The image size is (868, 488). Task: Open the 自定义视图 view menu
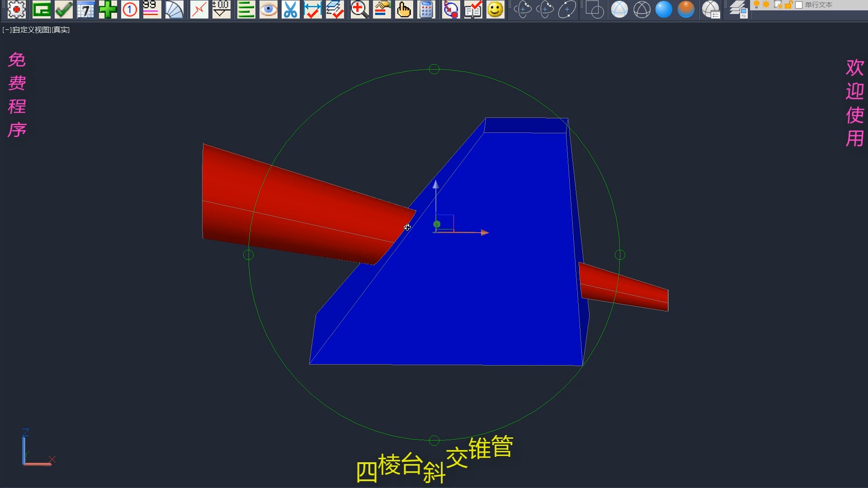pyautogui.click(x=31, y=30)
